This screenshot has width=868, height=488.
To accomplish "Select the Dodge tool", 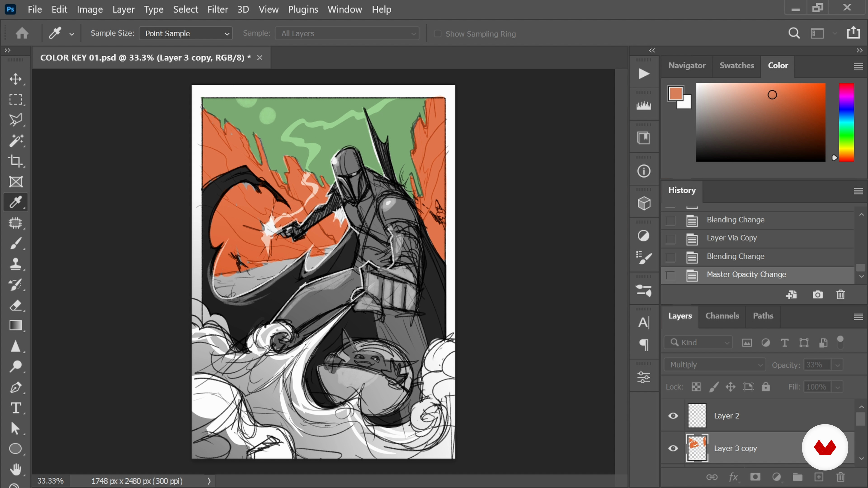I will pyautogui.click(x=16, y=367).
